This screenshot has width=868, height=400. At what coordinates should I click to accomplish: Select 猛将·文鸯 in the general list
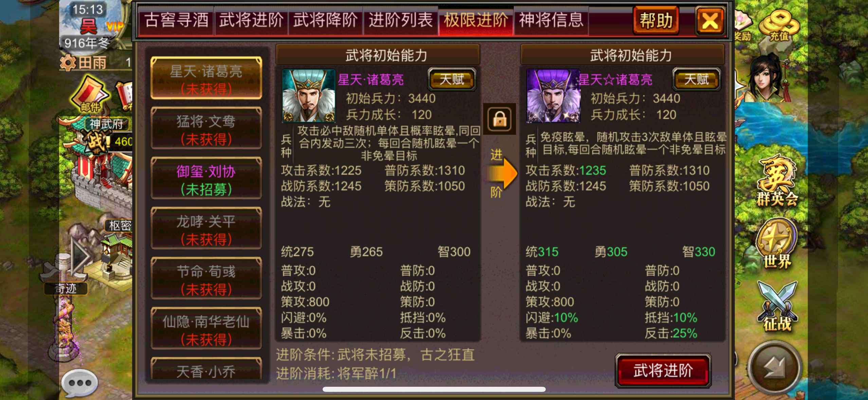(206, 129)
